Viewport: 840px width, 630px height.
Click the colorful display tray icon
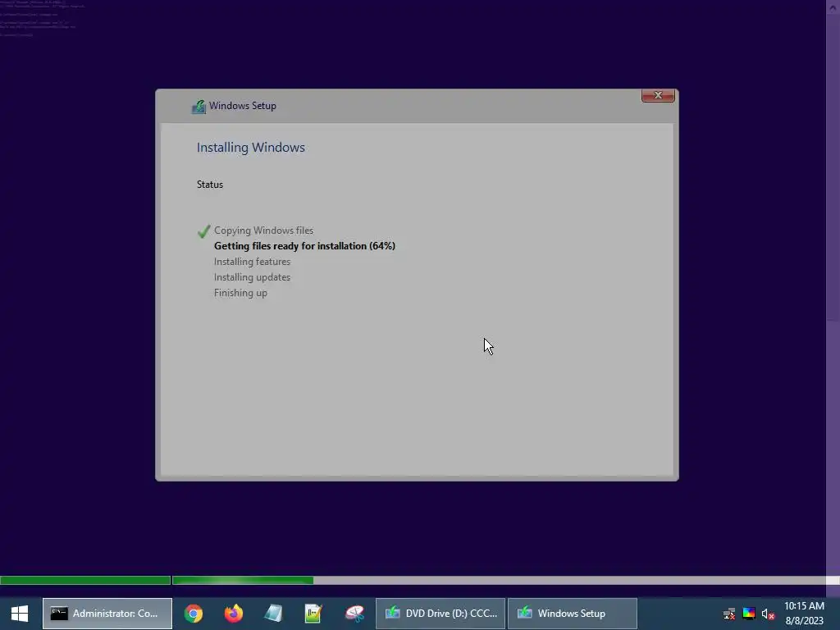749,614
